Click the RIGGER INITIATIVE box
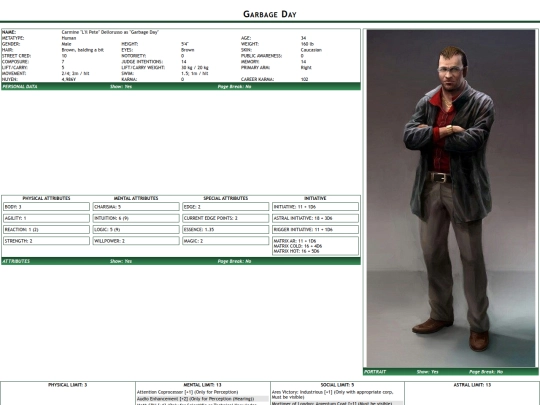The height and width of the screenshot is (405, 540). click(x=315, y=229)
